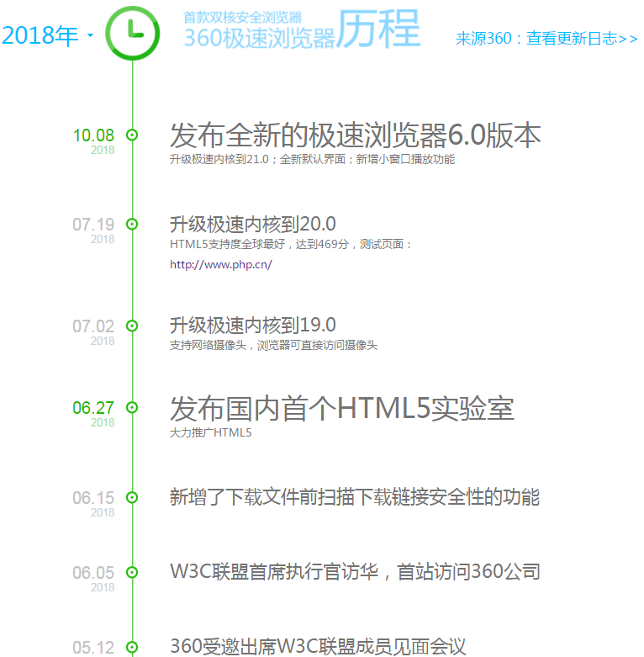644x657 pixels.
Task: Click the 07.19 timeline marker dot
Action: coord(132,224)
